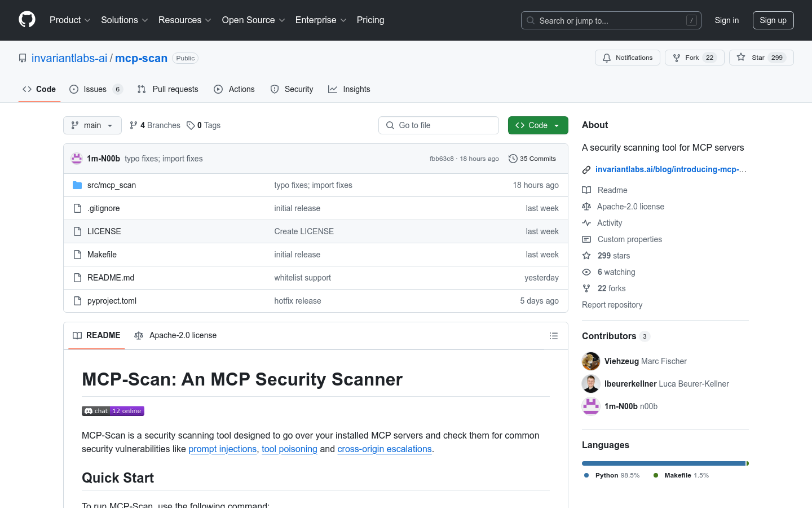Screen dimensions: 812x508
Task: Click the fork icon next to 22 forks
Action: click(586, 288)
